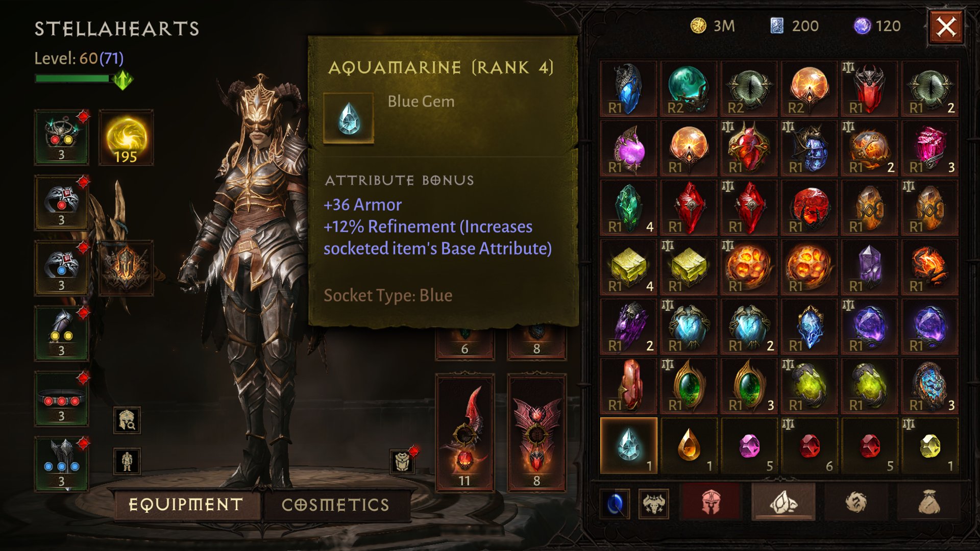Open the equipped belt slot with red gems
980x551 pixels.
[61, 399]
